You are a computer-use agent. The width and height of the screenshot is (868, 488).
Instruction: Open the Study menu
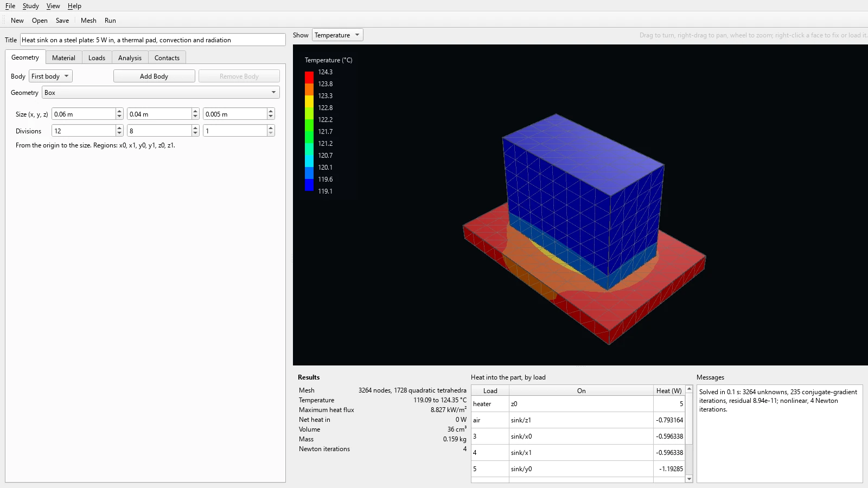pos(30,6)
